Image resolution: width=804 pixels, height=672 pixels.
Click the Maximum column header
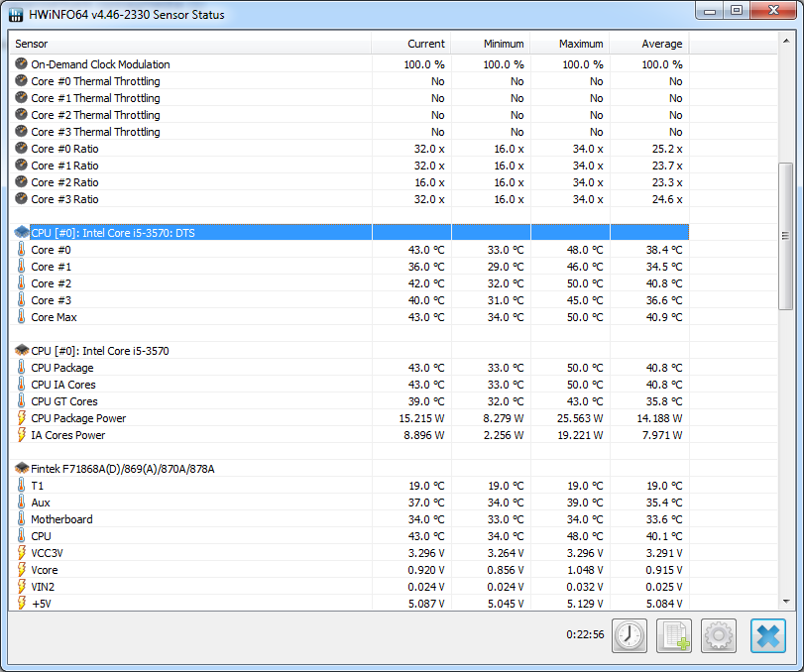point(570,44)
